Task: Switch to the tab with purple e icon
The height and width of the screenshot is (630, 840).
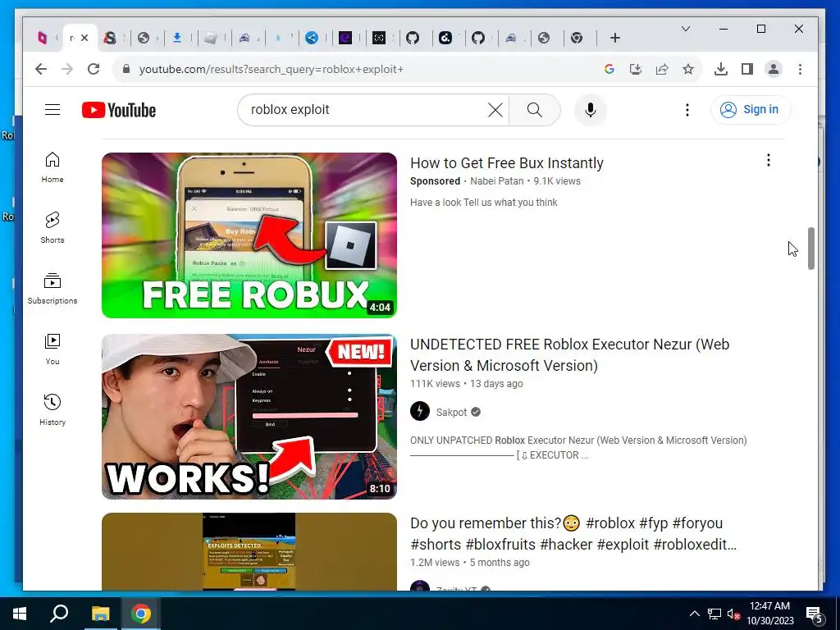Action: point(345,38)
